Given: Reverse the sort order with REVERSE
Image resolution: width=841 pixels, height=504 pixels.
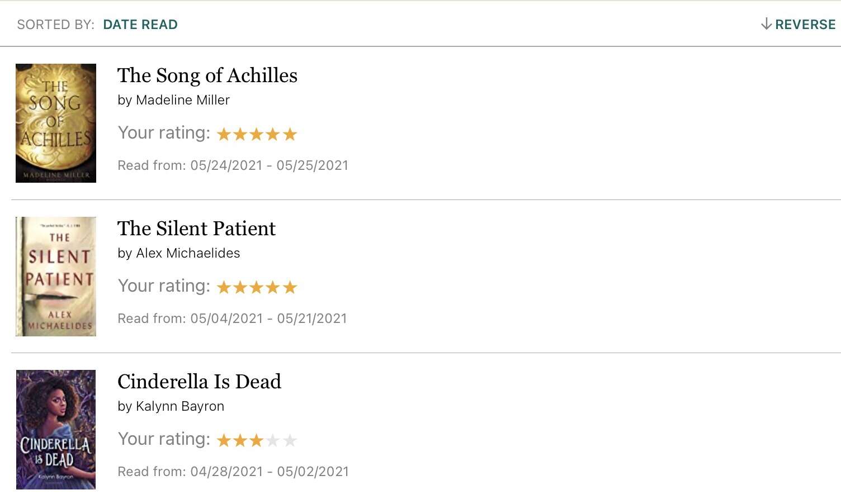Looking at the screenshot, I should (x=805, y=25).
